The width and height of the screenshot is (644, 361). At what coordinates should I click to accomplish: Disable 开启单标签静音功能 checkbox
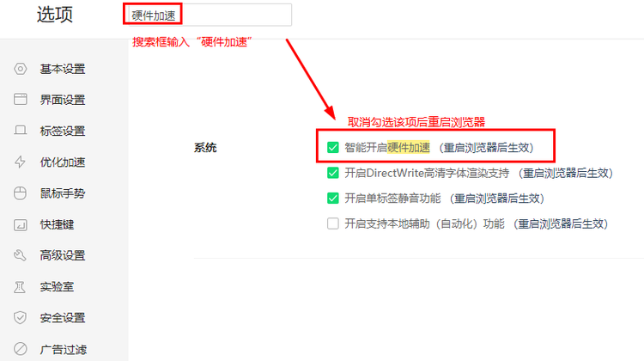coord(332,199)
